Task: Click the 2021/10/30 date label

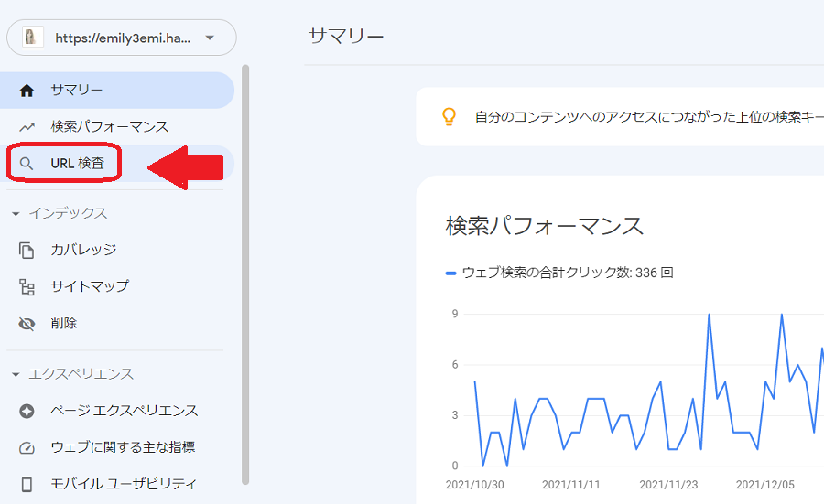Action: click(474, 485)
